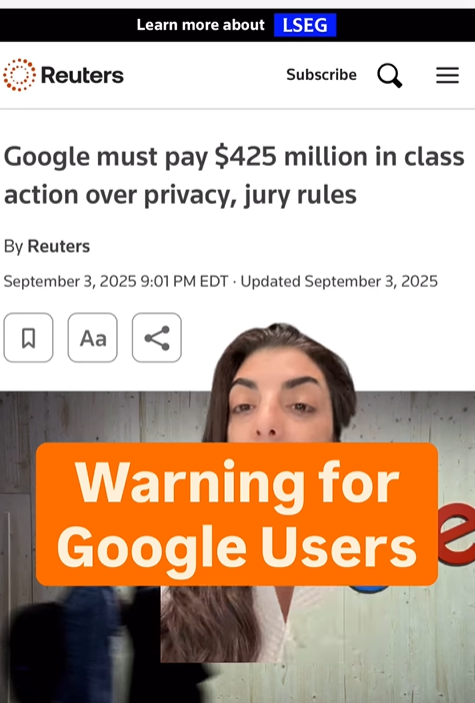Click the word 'By' before the byline
475x703 pixels.
click(x=13, y=247)
